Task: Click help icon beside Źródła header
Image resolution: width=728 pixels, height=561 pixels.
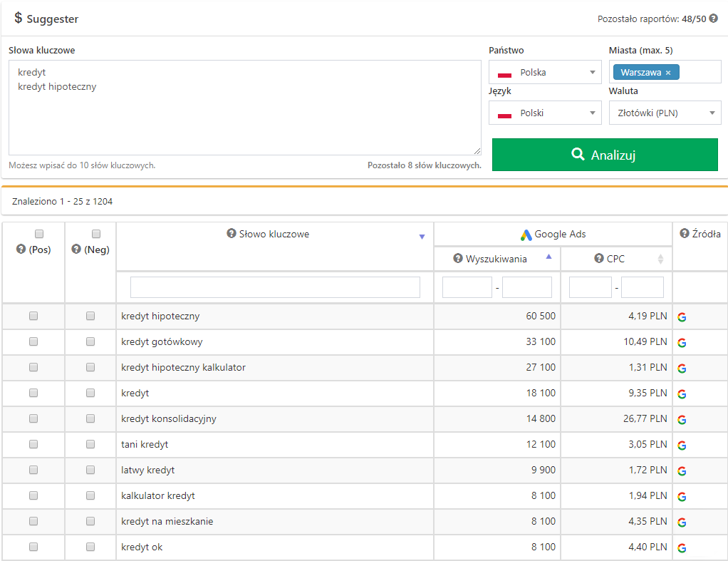Action: coord(685,234)
